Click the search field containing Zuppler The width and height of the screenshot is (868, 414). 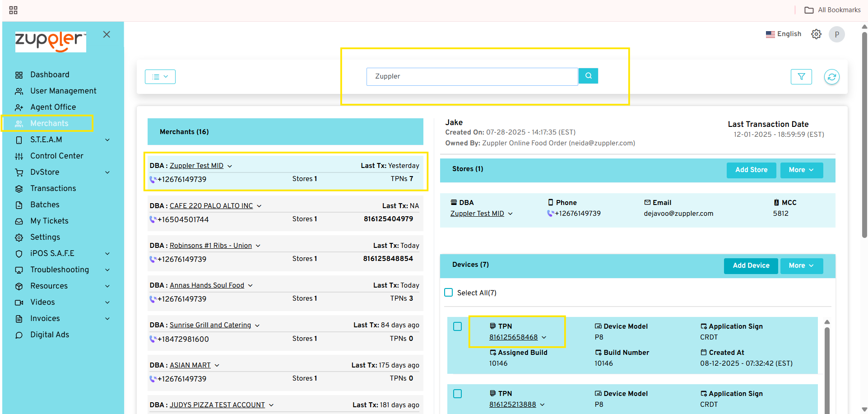click(x=472, y=76)
